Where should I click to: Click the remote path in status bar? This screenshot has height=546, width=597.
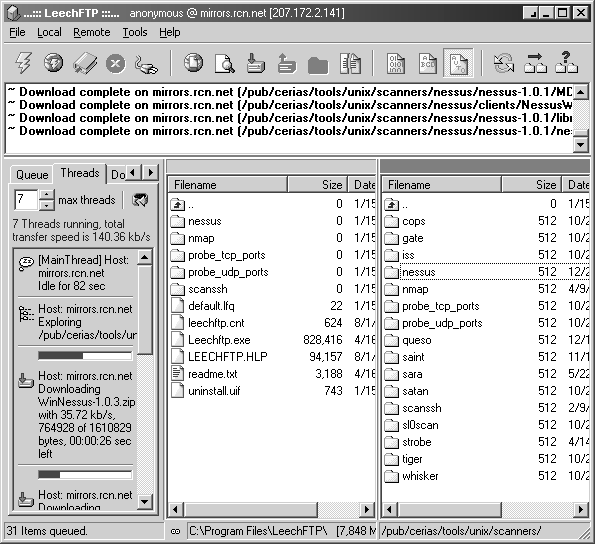click(x=461, y=532)
